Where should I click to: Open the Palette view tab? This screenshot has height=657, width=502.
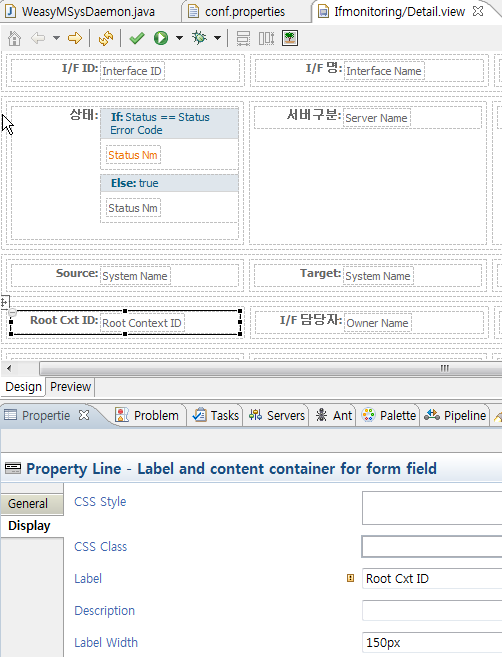tap(388, 415)
